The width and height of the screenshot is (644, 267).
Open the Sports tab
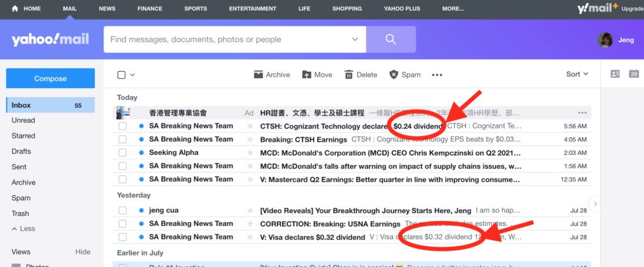[x=196, y=9]
